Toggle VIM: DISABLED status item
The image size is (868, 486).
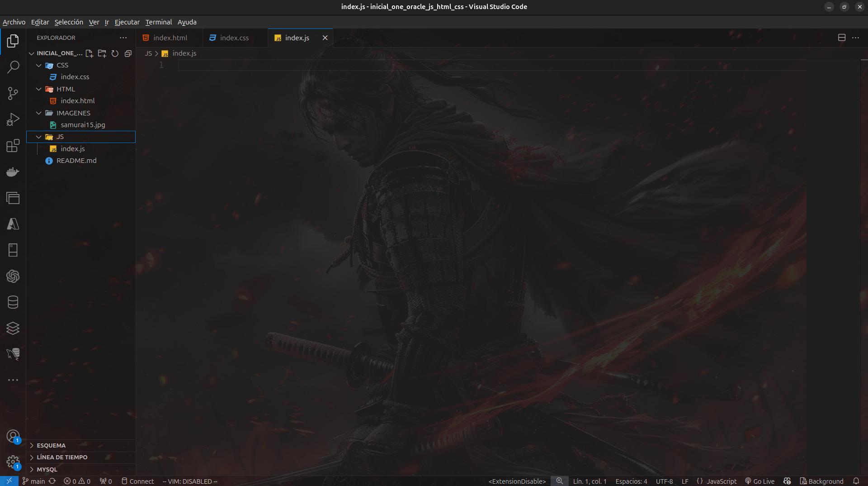(x=190, y=481)
